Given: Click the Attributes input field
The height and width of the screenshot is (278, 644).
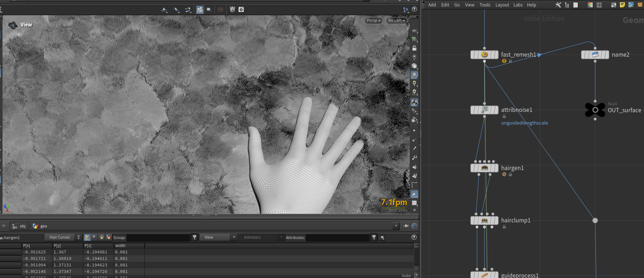Looking at the screenshot, I should (x=337, y=237).
